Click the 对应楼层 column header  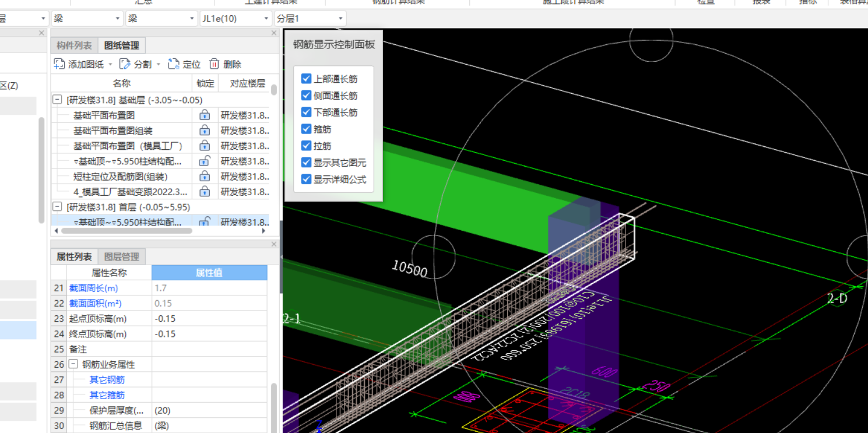pyautogui.click(x=247, y=83)
